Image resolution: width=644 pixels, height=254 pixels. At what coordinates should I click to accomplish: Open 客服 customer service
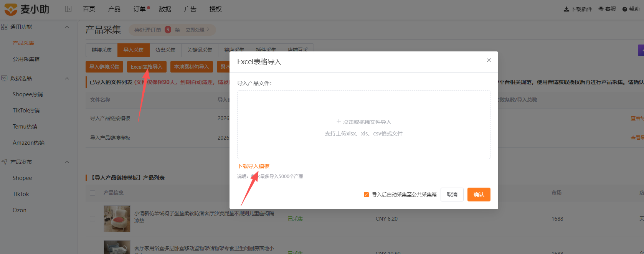point(607,9)
